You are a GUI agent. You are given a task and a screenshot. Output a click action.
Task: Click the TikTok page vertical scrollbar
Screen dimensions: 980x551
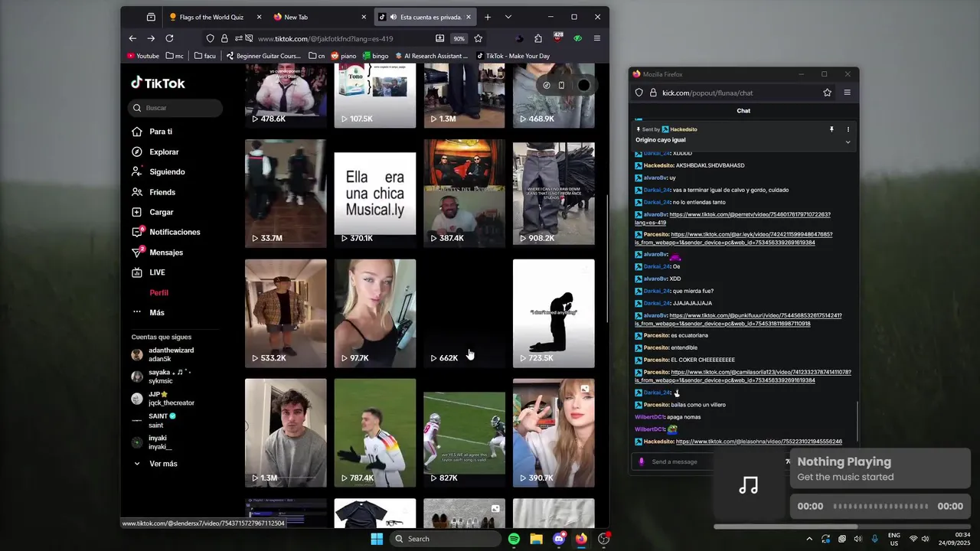coord(606,259)
